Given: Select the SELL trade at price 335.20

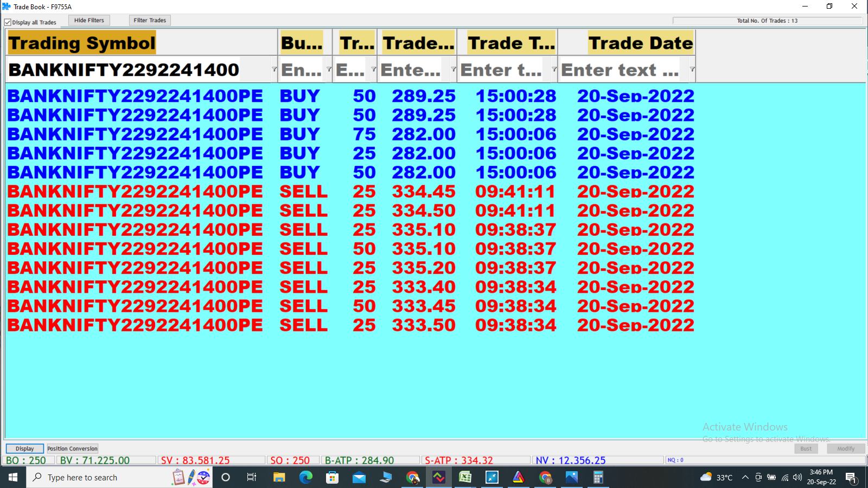Looking at the screenshot, I should click(350, 268).
